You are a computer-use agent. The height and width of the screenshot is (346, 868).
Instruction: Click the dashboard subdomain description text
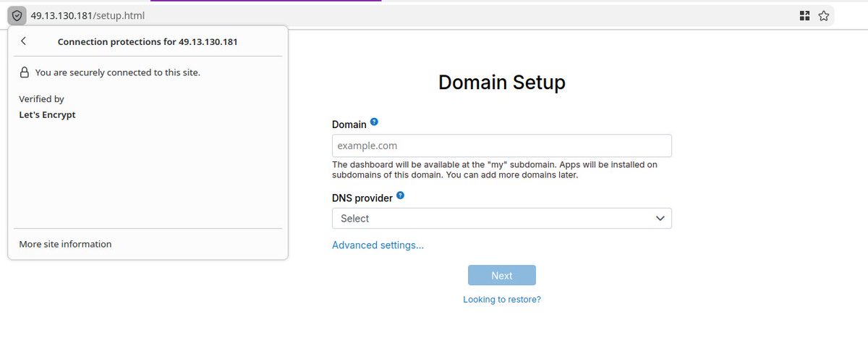(495, 169)
